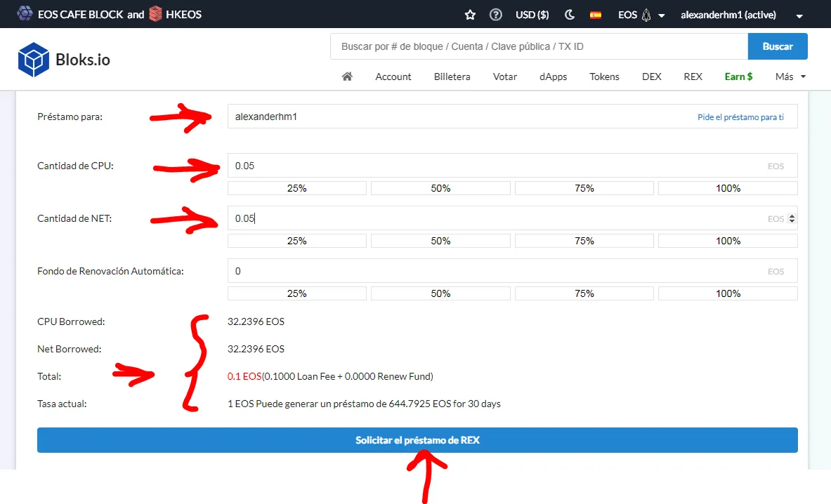This screenshot has width=831, height=504.
Task: Set NET amount to 25%
Action: (296, 241)
